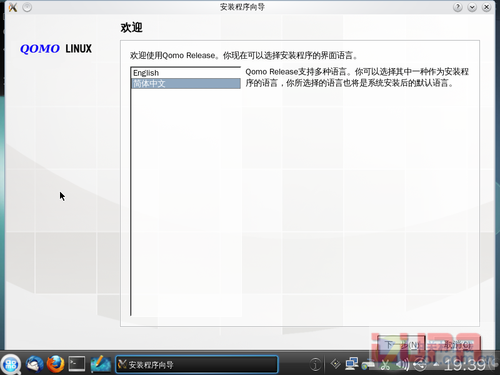Image resolution: width=500 pixels, height=375 pixels.
Task: Switch to 安装程序向导 taskbar entry
Action: pos(197,364)
